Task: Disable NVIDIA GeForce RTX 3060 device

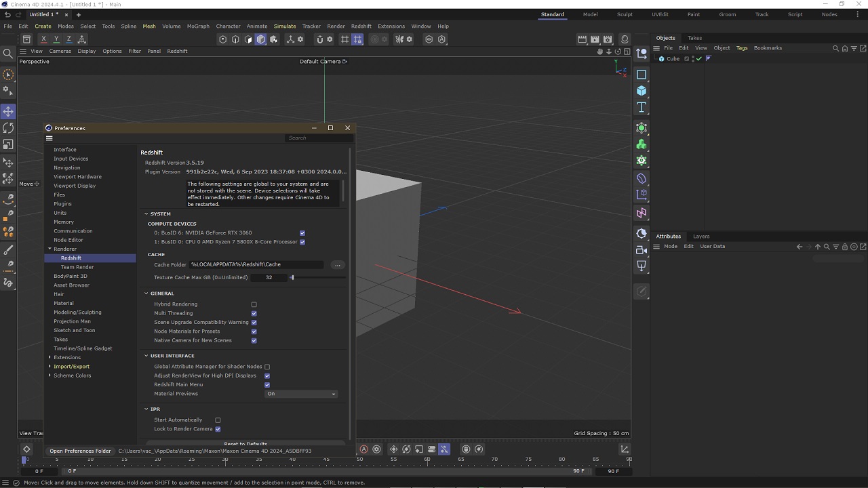Action: [302, 233]
